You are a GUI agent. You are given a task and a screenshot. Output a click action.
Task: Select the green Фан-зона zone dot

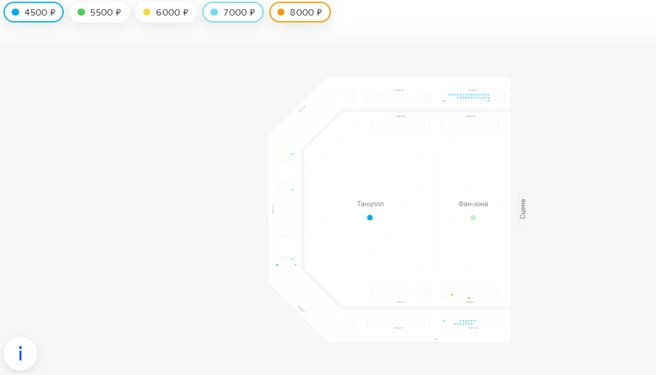tap(473, 218)
